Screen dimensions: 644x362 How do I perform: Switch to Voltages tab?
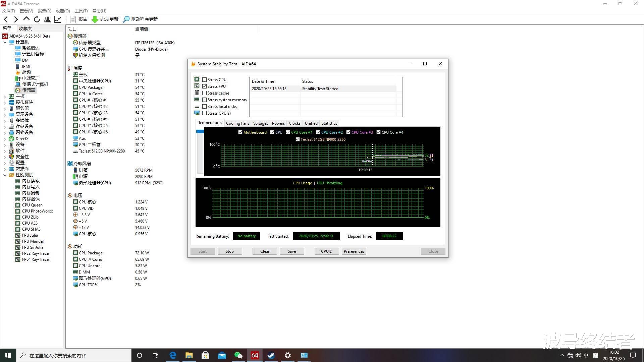(x=260, y=123)
